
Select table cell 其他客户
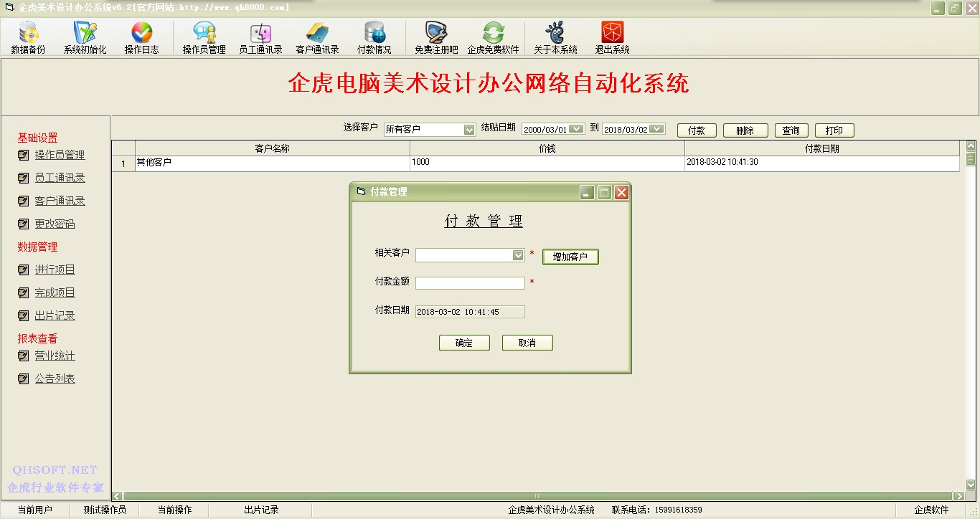[273, 163]
